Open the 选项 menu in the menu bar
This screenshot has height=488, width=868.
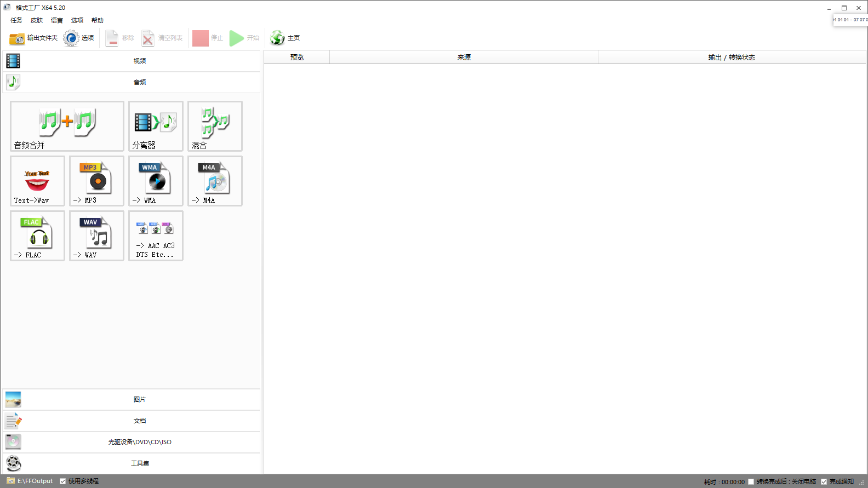tap(77, 20)
